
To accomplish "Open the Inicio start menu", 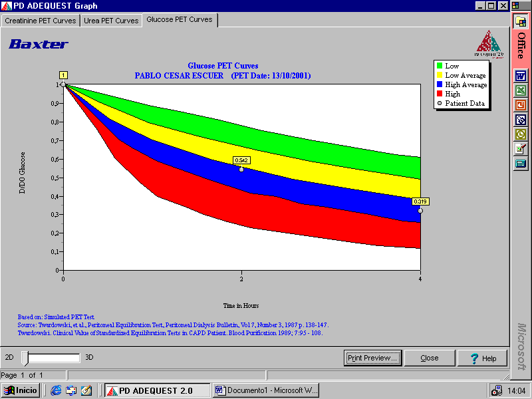I will pos(21,390).
